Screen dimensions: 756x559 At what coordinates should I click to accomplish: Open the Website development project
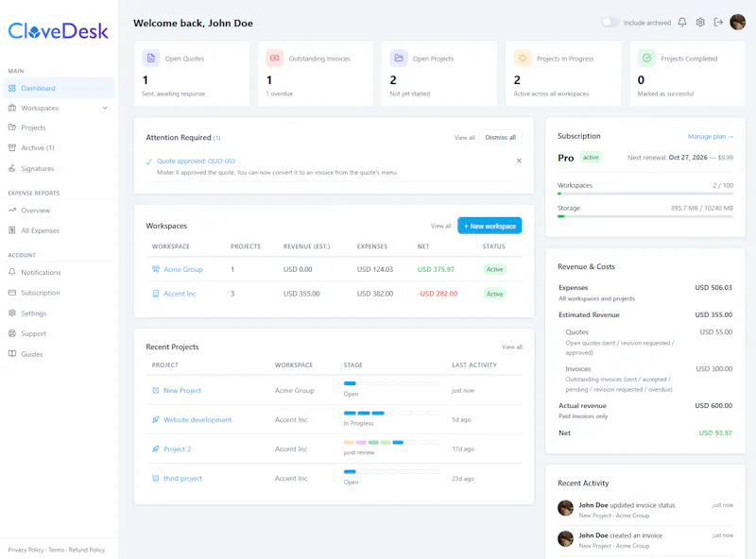pos(198,420)
